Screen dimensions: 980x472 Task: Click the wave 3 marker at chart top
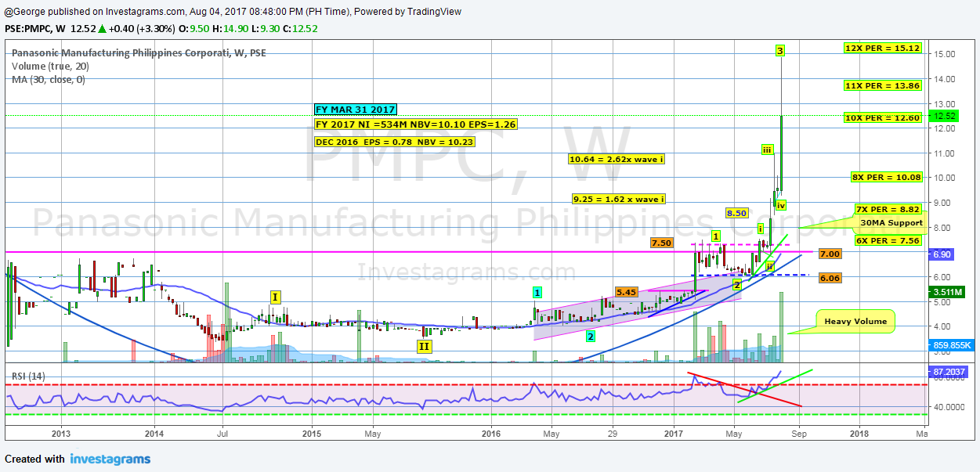click(779, 50)
